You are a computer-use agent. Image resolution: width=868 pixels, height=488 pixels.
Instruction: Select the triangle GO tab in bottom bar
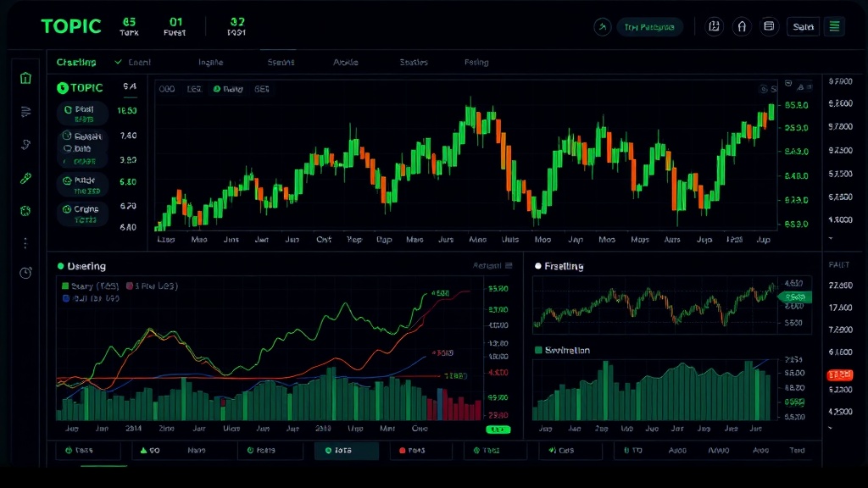click(x=151, y=451)
